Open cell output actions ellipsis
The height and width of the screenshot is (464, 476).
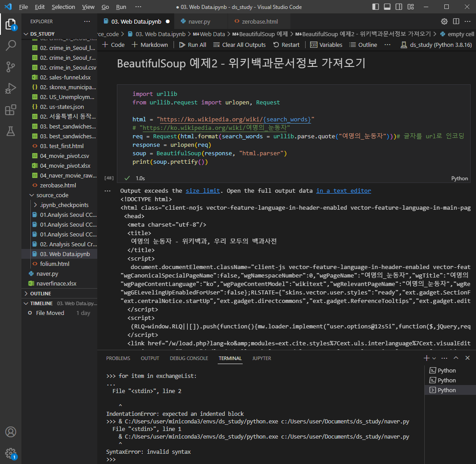108,191
